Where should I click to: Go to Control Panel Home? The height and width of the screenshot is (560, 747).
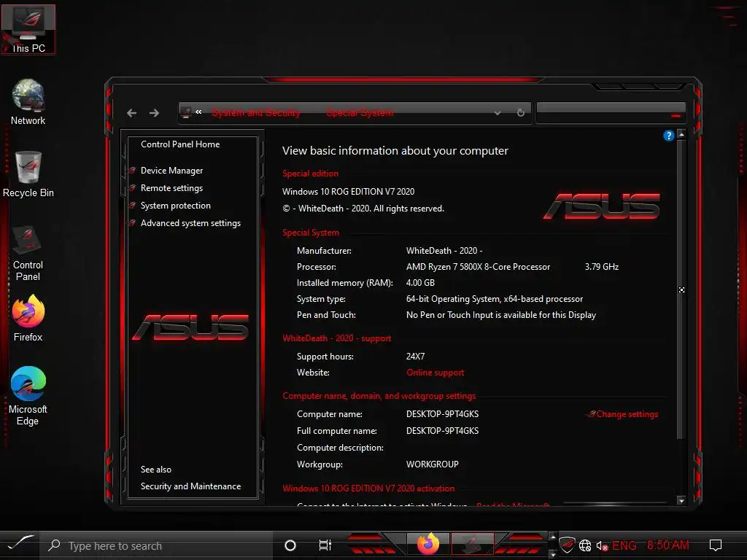tap(180, 144)
